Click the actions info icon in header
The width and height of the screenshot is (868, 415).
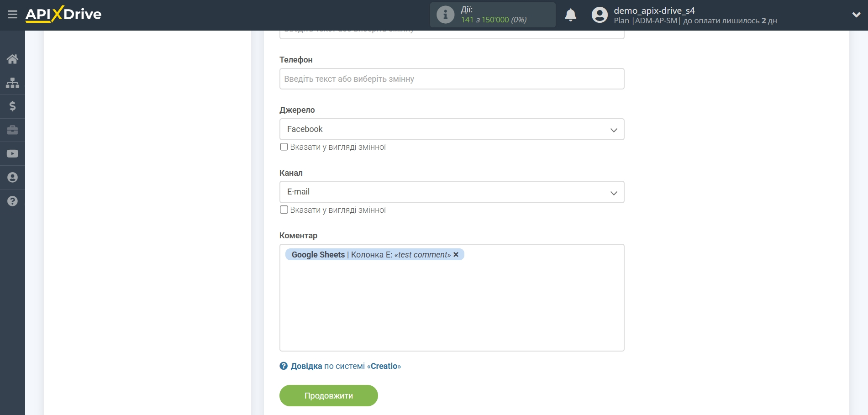445,15
